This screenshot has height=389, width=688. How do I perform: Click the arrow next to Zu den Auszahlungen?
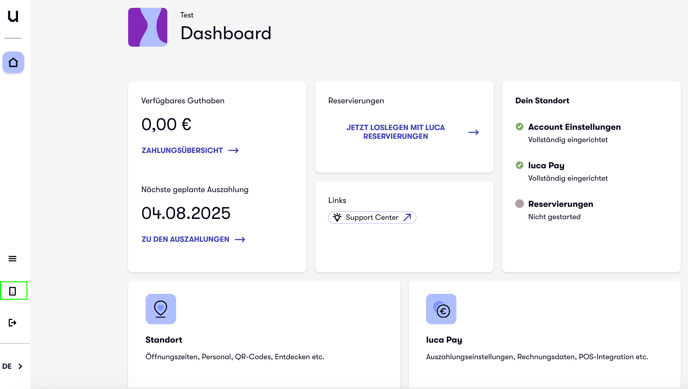pyautogui.click(x=240, y=239)
